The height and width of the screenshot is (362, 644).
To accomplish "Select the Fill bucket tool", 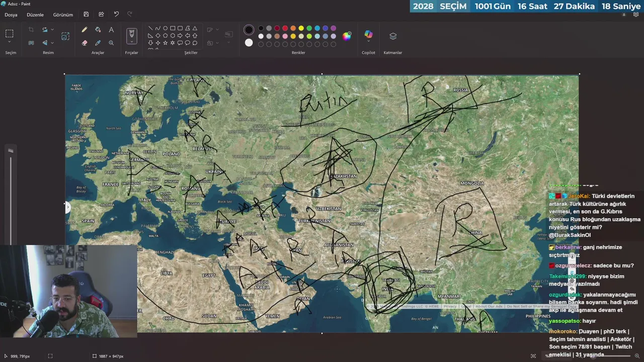I will [98, 30].
